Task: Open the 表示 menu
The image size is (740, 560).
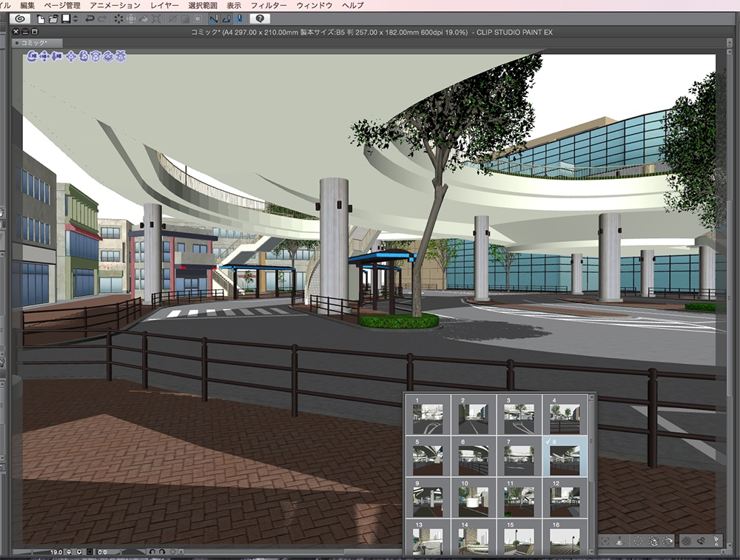Action: tap(234, 5)
